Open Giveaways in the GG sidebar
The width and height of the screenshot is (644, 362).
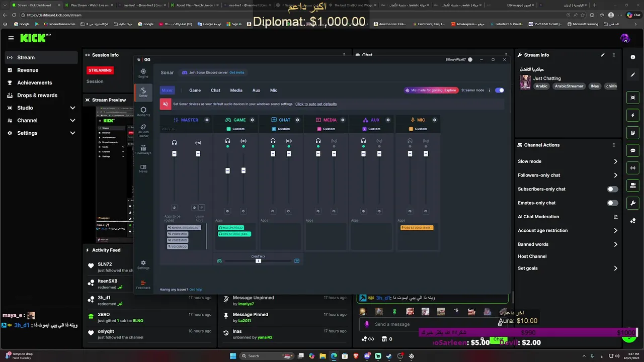click(143, 150)
